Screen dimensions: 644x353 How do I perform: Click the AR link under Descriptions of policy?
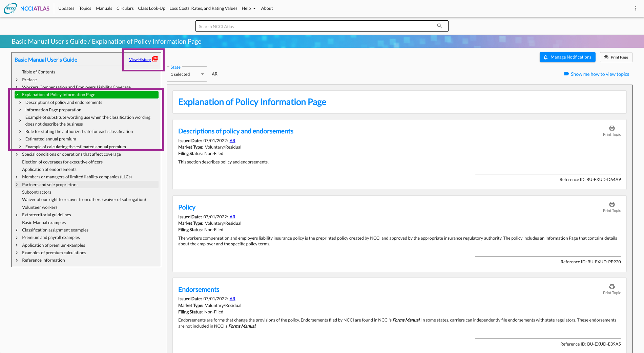[x=232, y=140]
